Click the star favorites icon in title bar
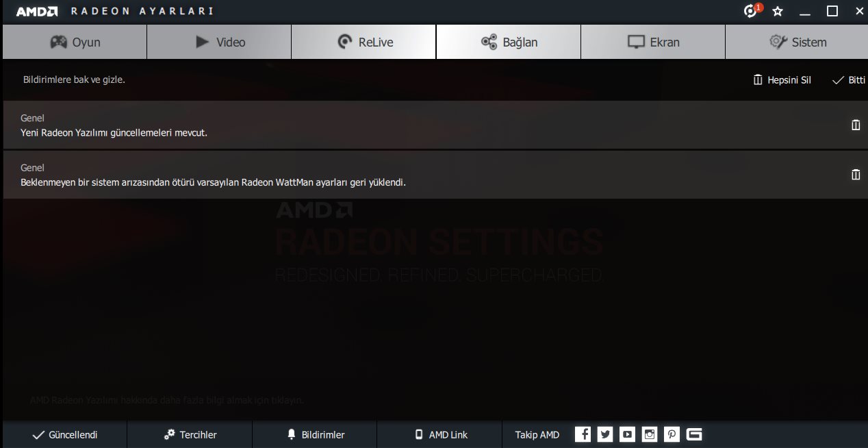The width and height of the screenshot is (868, 448). [x=778, y=11]
